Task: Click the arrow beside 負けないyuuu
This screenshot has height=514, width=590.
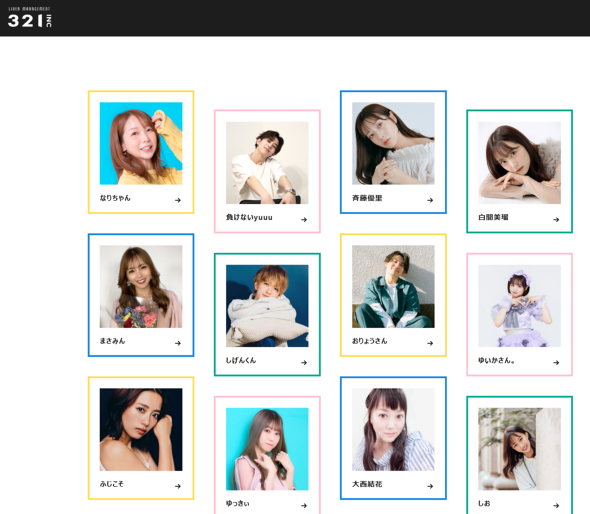Action: [304, 219]
